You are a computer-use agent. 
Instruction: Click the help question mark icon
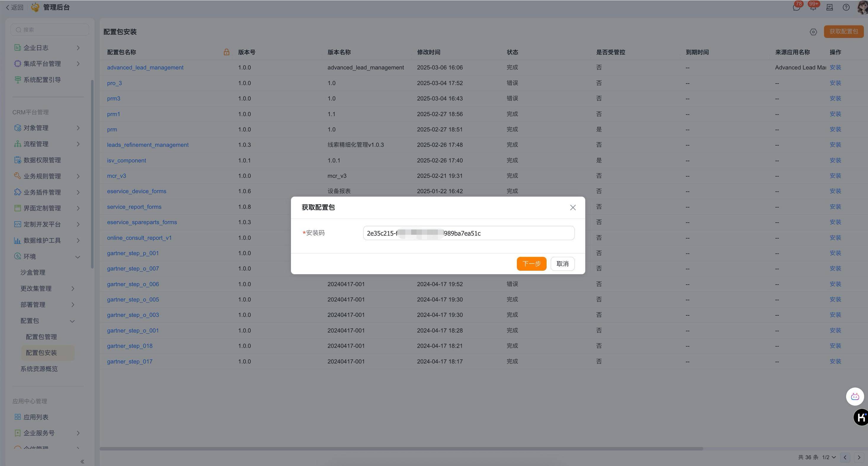click(x=846, y=7)
